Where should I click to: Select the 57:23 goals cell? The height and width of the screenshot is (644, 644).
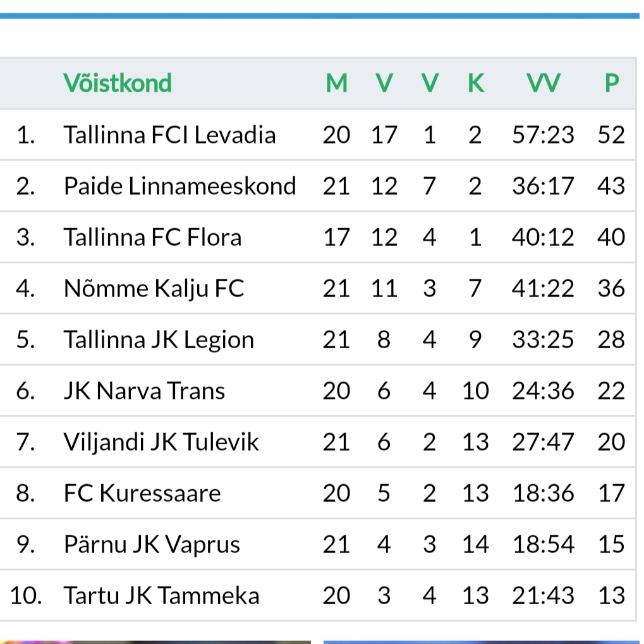tap(543, 135)
